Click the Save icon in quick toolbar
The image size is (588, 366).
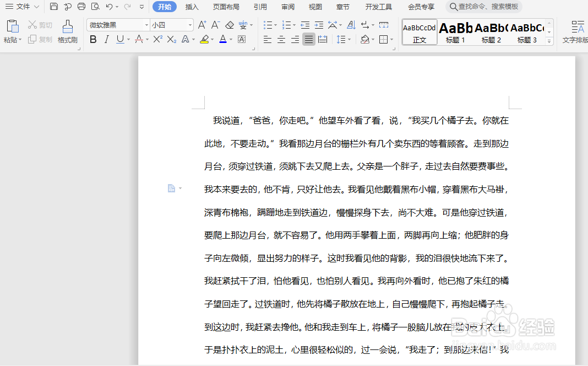[54, 7]
